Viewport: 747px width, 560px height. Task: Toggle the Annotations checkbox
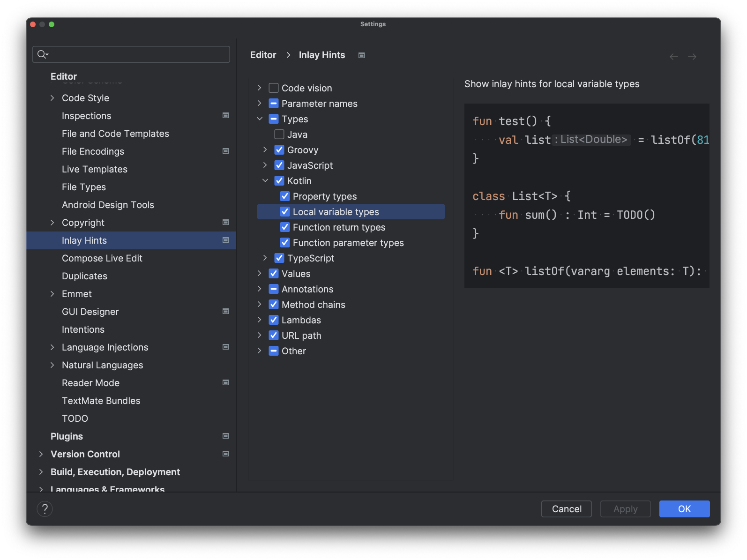point(274,289)
